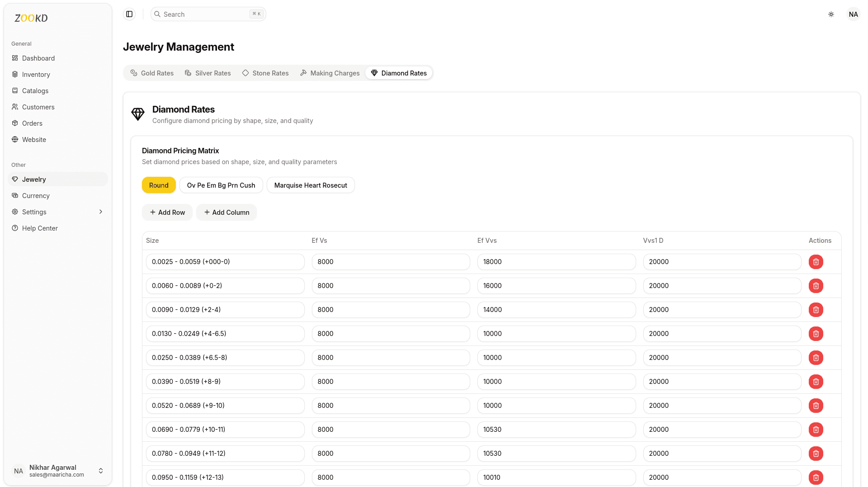
Task: Click the Add Column button
Action: (x=226, y=212)
